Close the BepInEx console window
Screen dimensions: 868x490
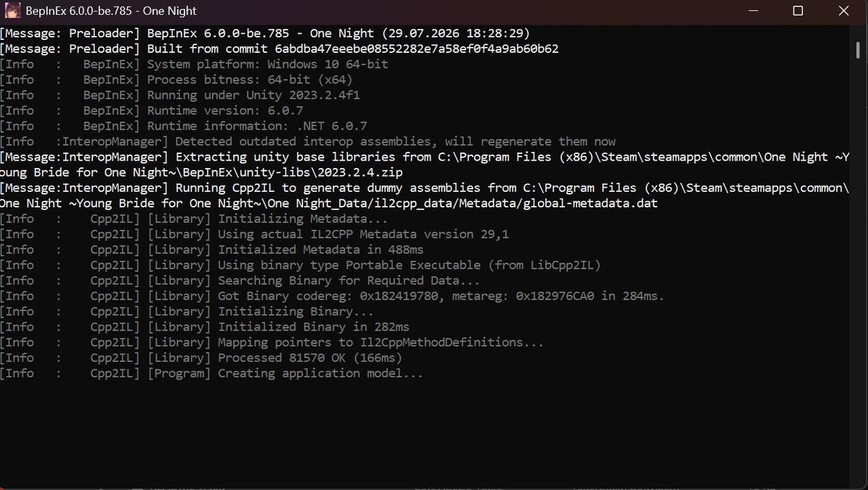pyautogui.click(x=844, y=11)
